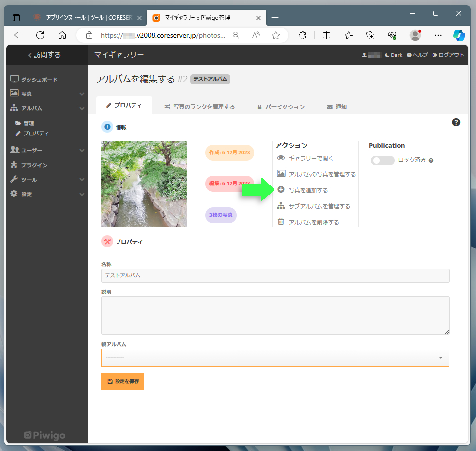
Task: Click the manage sub-albums icon
Action: tap(281, 206)
